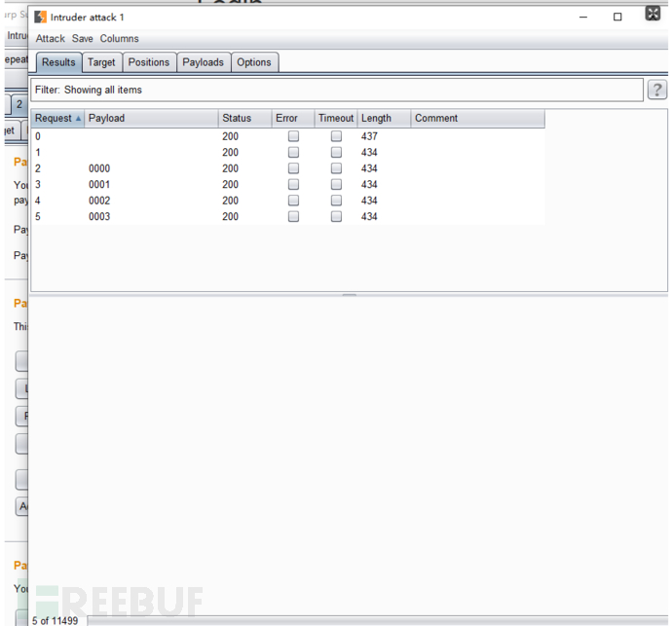Toggle Timeout checkbox for request 2
672x626 pixels.
[336, 168]
